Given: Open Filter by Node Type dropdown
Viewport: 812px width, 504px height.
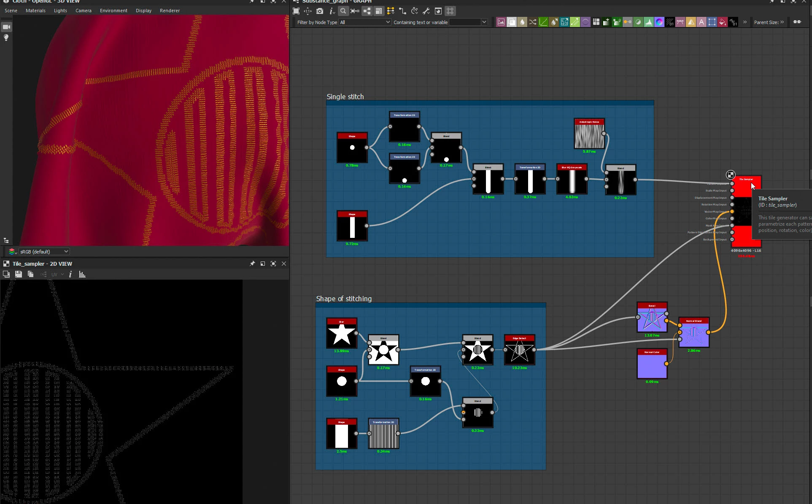Looking at the screenshot, I should (x=365, y=22).
